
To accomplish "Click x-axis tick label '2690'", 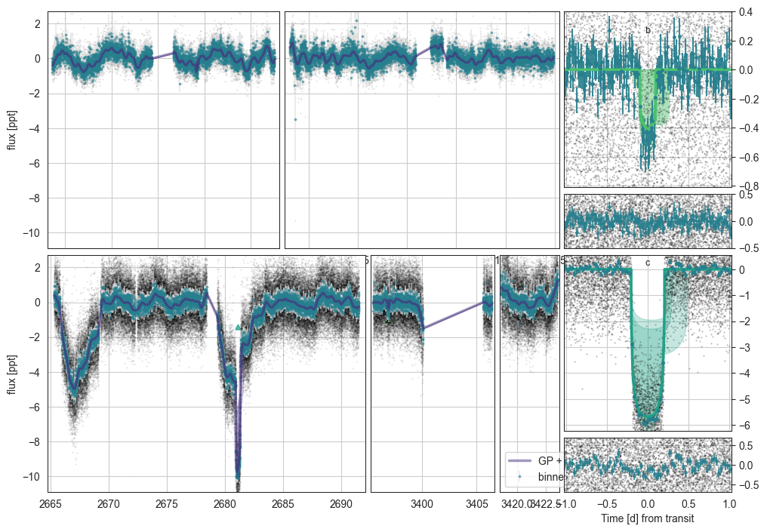I will click(341, 503).
